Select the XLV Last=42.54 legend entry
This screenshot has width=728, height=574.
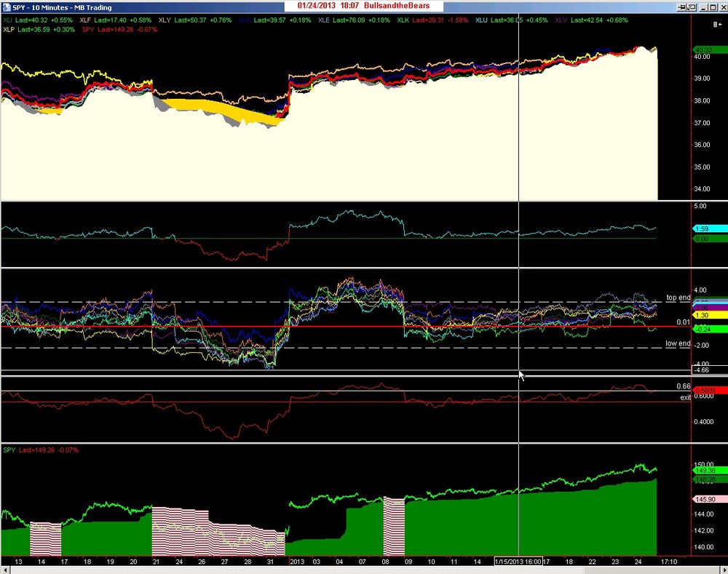pos(591,20)
